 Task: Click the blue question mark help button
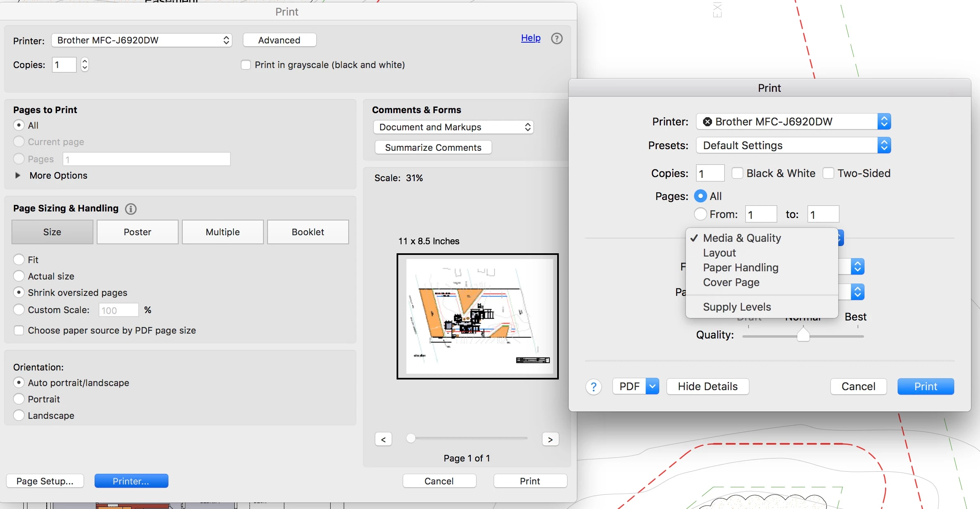(x=593, y=386)
